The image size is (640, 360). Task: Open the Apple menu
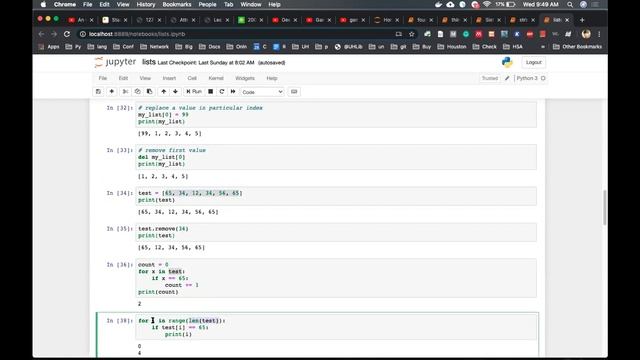[x=44, y=4]
